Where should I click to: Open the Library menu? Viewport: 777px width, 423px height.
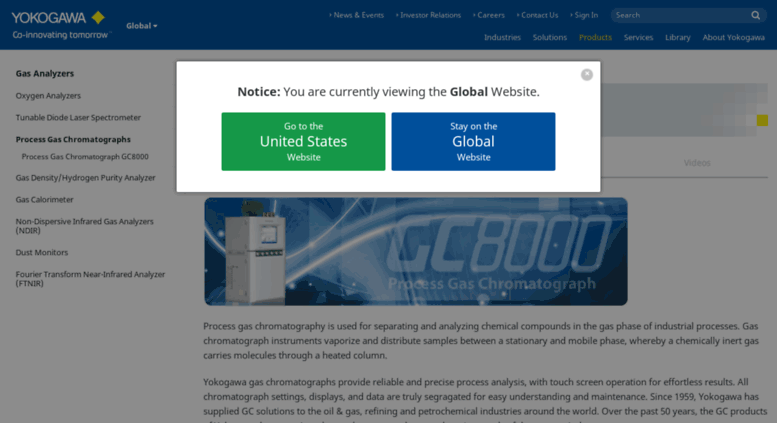click(677, 38)
